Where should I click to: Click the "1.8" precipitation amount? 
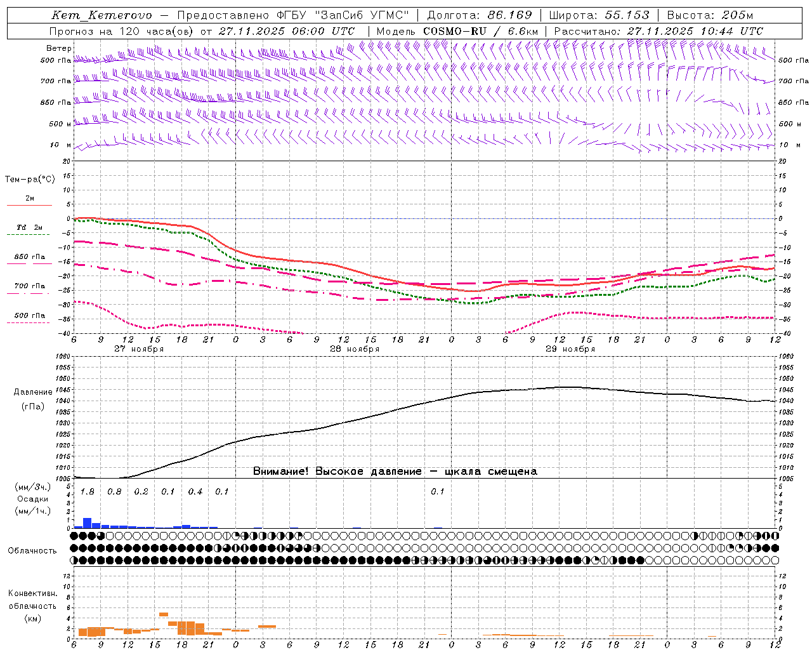click(x=88, y=492)
